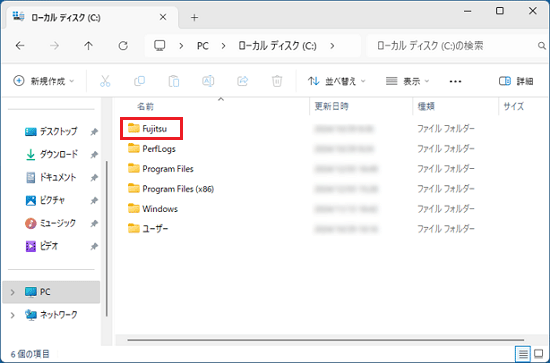Click pin icon next to ビデオ
550x363 pixels.
pyautogui.click(x=94, y=247)
